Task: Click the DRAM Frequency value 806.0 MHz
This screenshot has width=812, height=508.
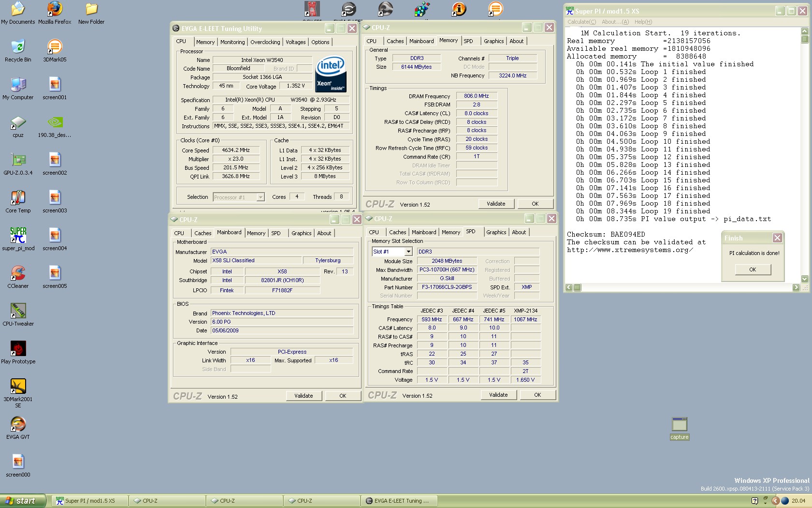Action: pyautogui.click(x=476, y=96)
